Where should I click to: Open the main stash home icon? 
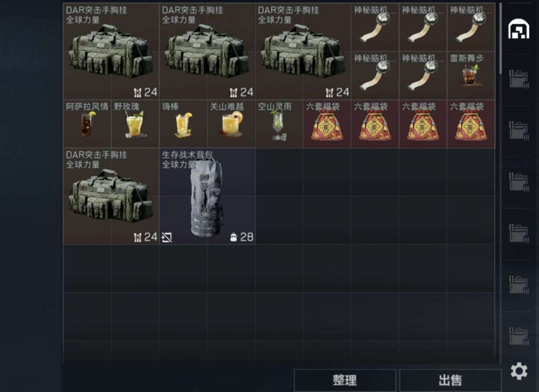point(519,28)
